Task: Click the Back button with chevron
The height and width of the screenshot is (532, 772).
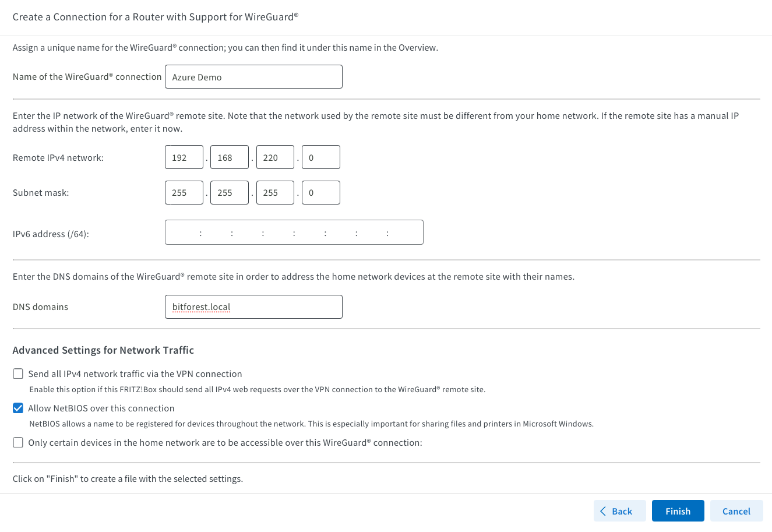Action: click(619, 511)
